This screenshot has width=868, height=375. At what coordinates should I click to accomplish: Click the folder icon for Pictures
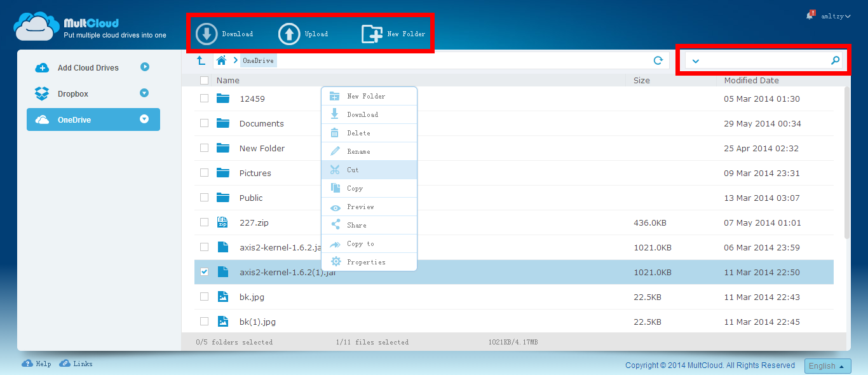point(222,173)
